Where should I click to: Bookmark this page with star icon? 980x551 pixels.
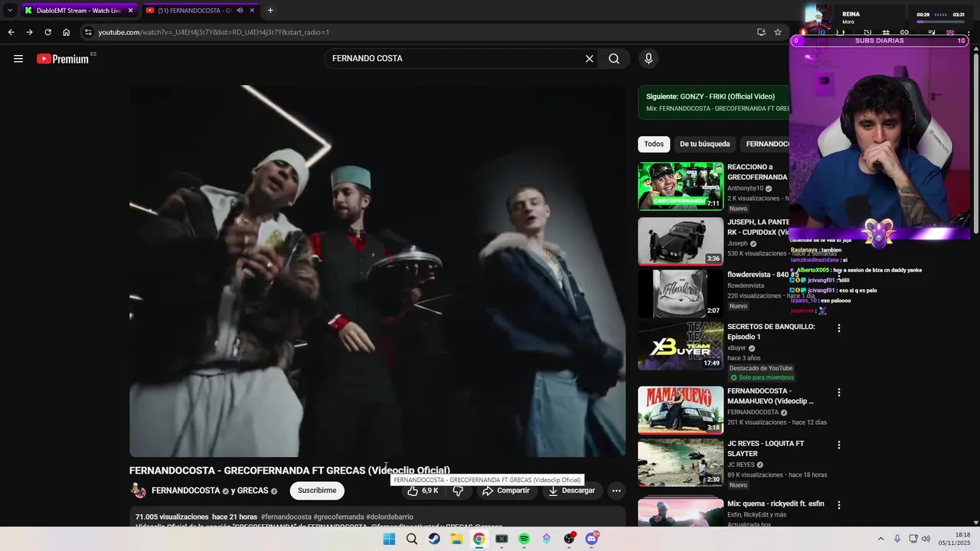click(x=778, y=32)
